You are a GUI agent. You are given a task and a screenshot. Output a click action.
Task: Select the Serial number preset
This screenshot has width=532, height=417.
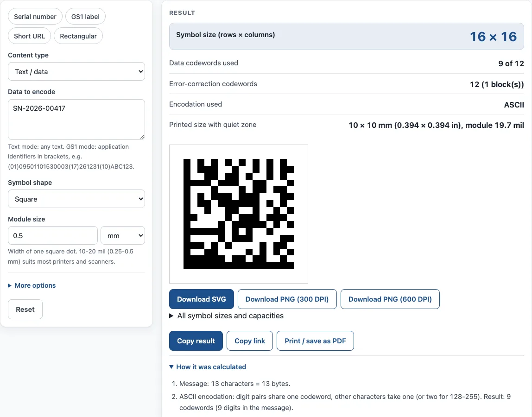(x=35, y=17)
